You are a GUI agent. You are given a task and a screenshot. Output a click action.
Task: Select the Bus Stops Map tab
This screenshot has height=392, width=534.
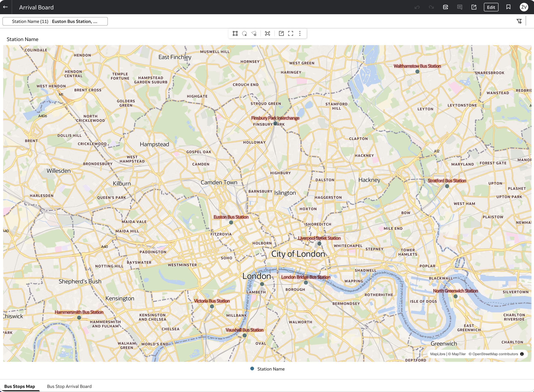tap(20, 386)
